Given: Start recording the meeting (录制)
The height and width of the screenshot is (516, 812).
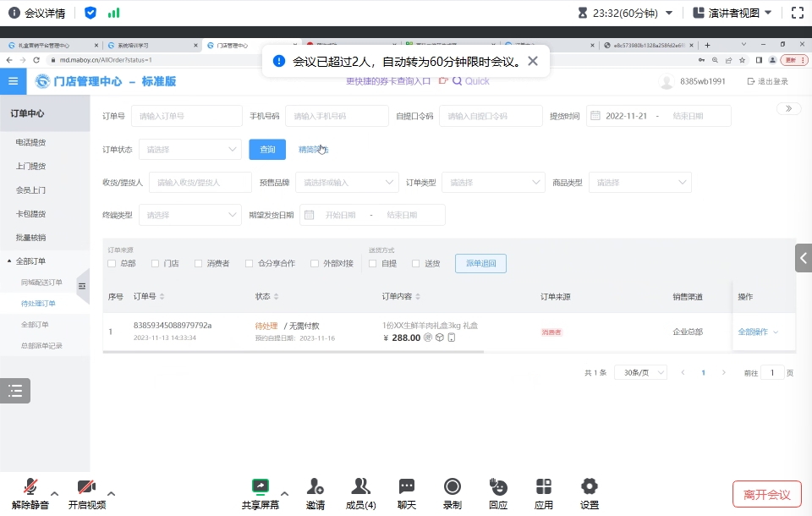Looking at the screenshot, I should coord(453,487).
